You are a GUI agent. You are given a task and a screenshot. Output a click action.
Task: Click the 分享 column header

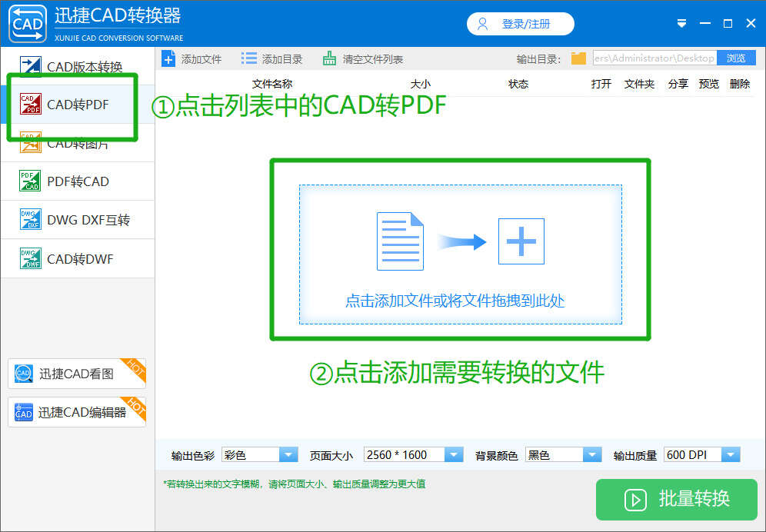coord(678,84)
